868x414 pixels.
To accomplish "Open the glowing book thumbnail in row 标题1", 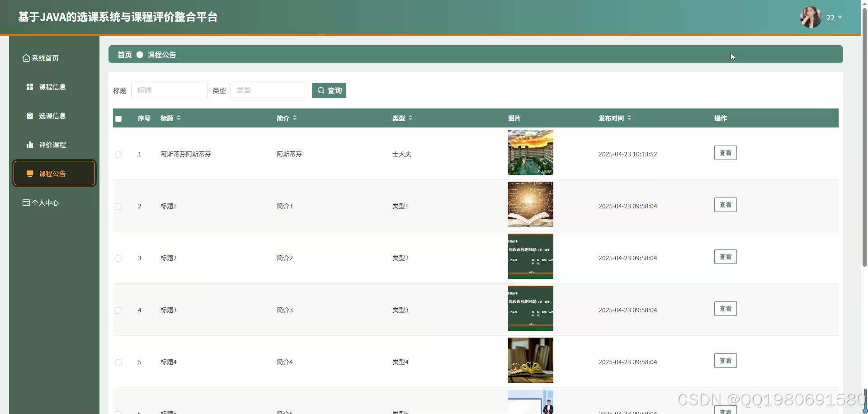I will (x=531, y=204).
